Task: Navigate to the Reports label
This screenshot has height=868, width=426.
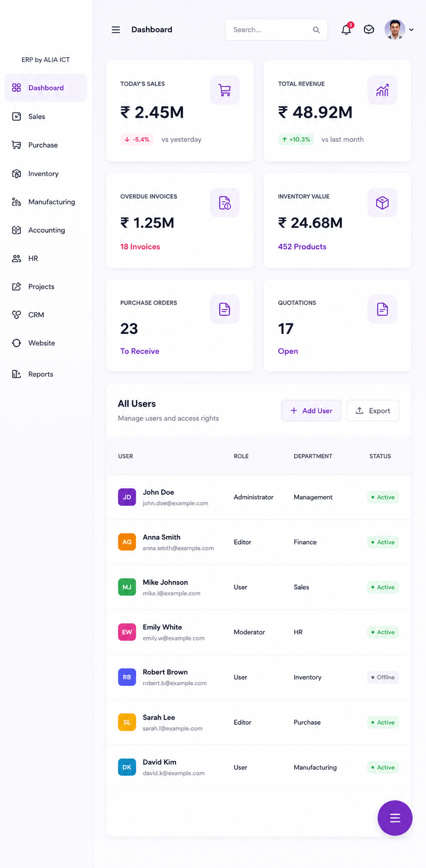Action: tap(41, 374)
